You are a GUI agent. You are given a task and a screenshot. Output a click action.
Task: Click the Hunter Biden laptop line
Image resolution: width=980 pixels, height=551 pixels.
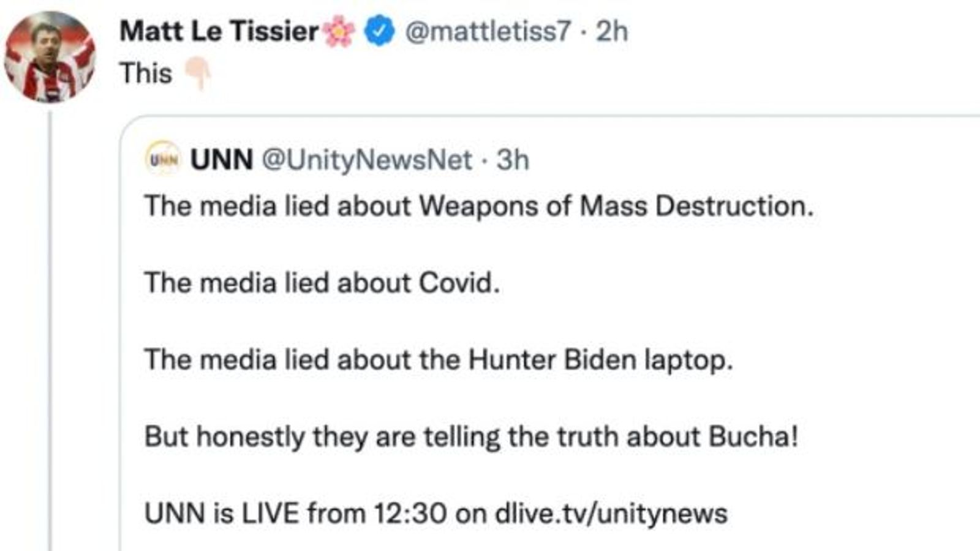(x=438, y=360)
